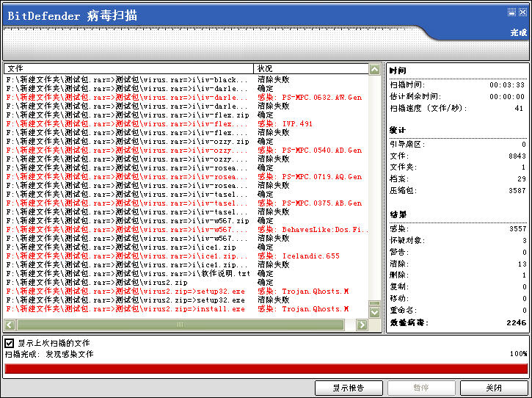Click the 扫描时间 value 00:03:33

click(507, 85)
